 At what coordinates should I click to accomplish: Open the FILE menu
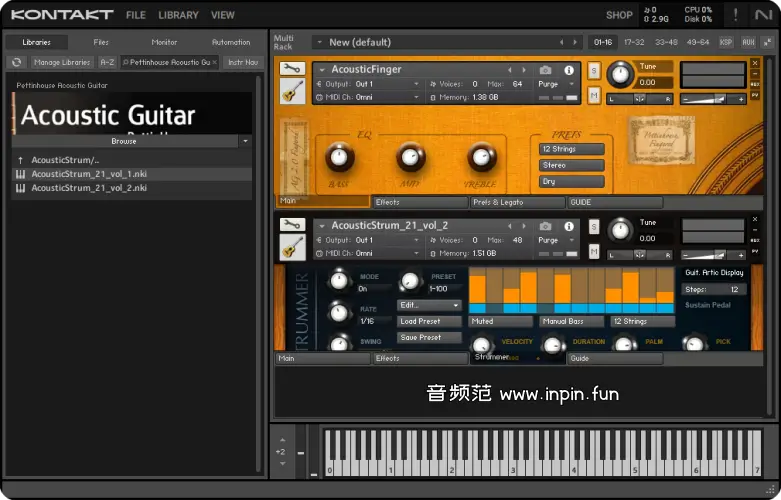click(136, 15)
